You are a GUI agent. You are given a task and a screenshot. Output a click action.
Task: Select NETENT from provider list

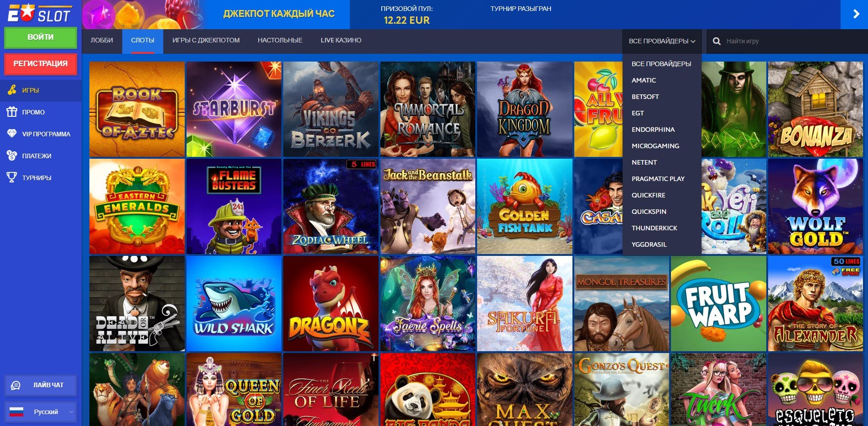644,162
